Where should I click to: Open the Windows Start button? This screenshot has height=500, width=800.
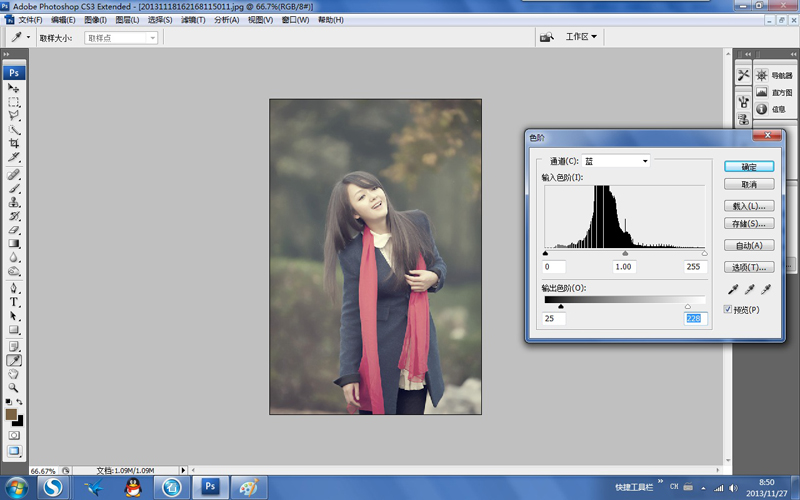pos(16,488)
